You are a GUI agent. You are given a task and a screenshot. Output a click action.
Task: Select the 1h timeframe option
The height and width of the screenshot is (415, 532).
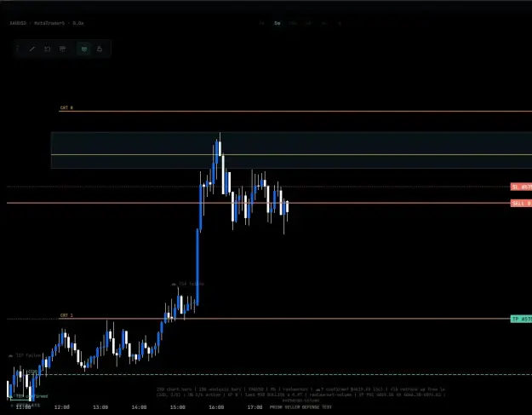pyautogui.click(x=308, y=23)
